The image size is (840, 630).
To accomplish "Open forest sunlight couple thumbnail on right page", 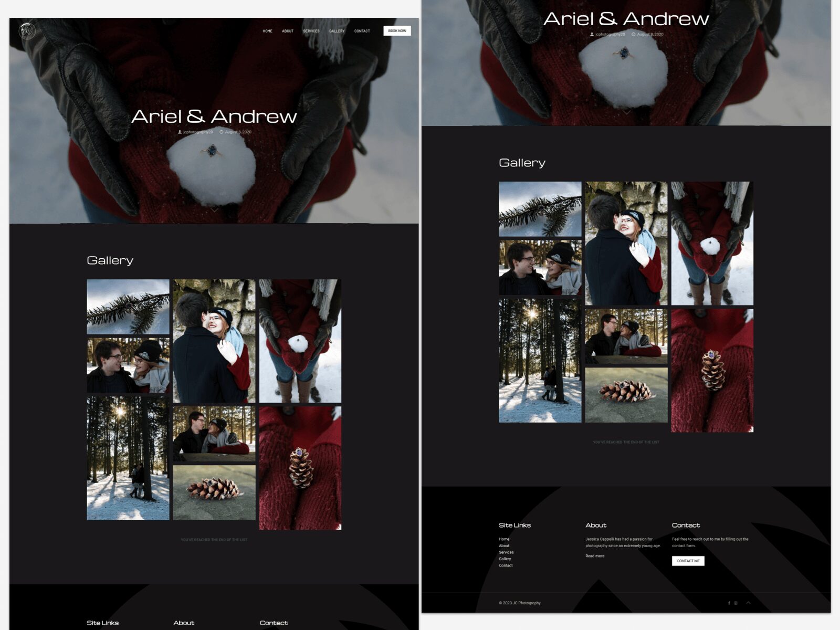I will click(540, 360).
